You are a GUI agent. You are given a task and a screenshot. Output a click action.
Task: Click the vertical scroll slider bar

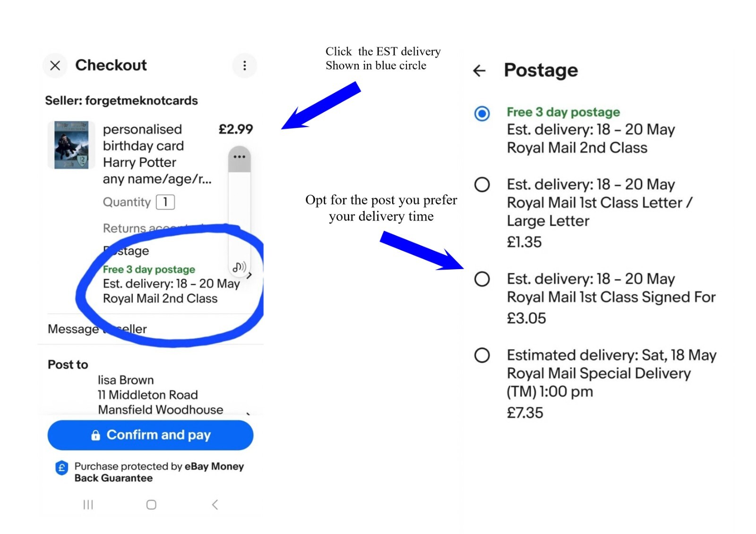point(239,212)
